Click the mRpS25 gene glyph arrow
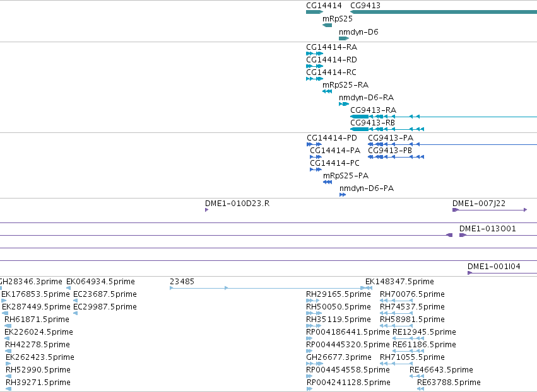Viewport: 537px width, 392px height. [x=327, y=25]
